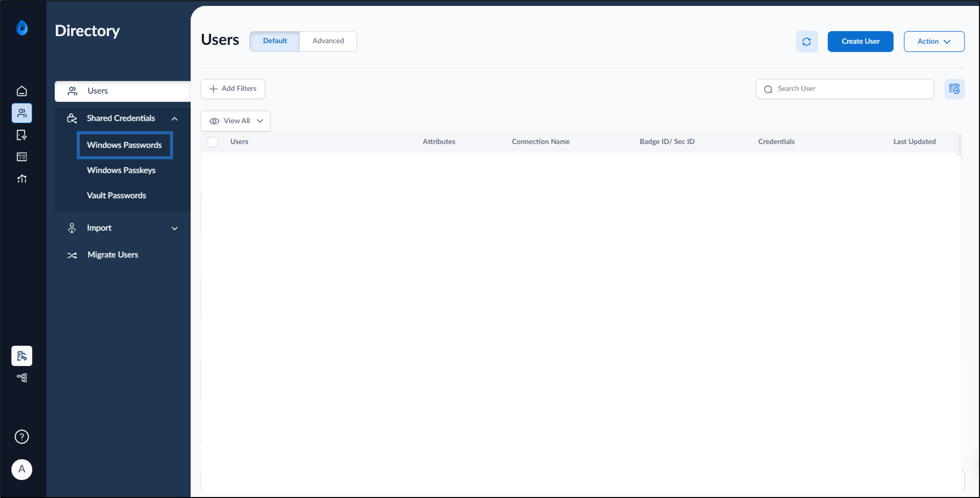Open the View All dropdown

coord(236,121)
